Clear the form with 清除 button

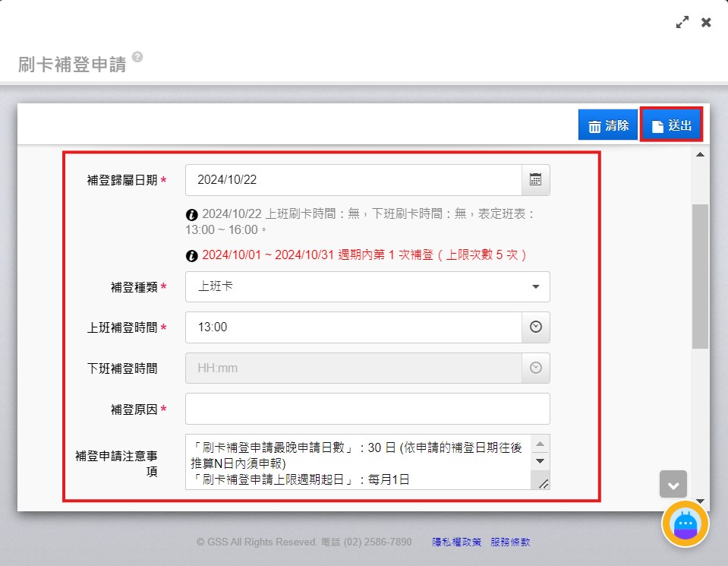click(609, 125)
